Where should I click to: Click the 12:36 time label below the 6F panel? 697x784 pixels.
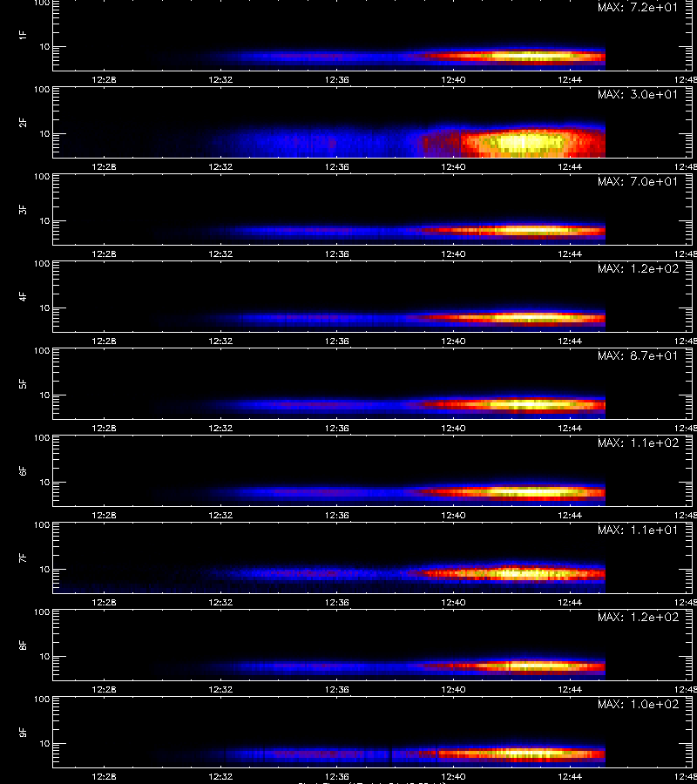(337, 515)
